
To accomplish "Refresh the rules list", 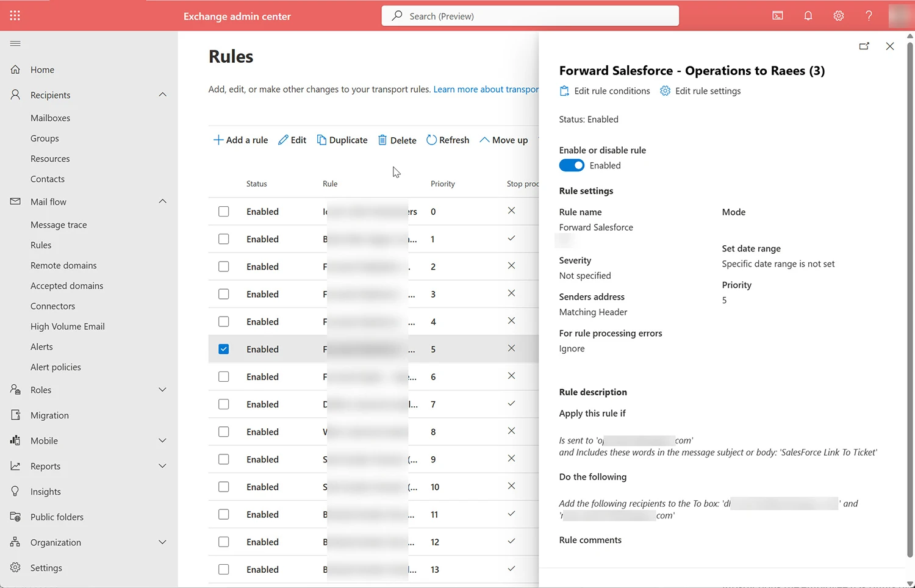I will pyautogui.click(x=448, y=140).
